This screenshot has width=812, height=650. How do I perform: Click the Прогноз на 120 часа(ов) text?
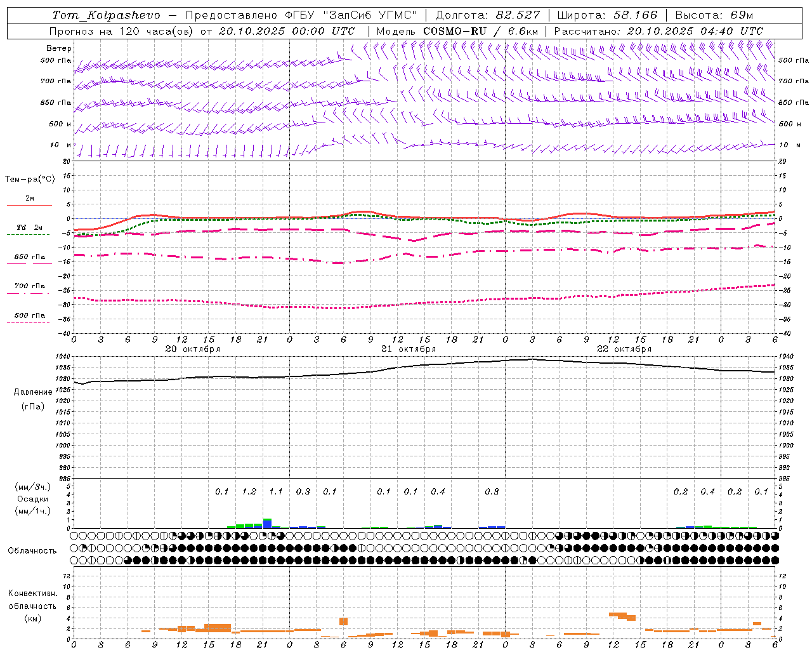pyautogui.click(x=122, y=31)
